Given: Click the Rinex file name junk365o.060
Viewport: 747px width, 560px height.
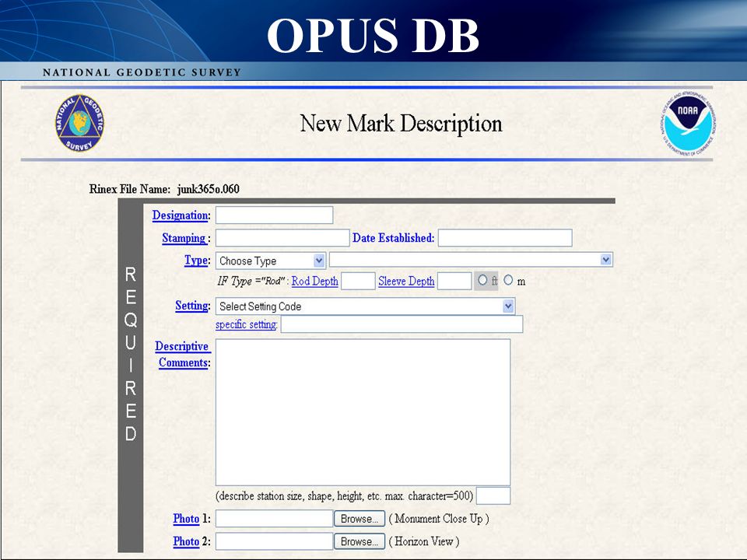Looking at the screenshot, I should click(209, 189).
